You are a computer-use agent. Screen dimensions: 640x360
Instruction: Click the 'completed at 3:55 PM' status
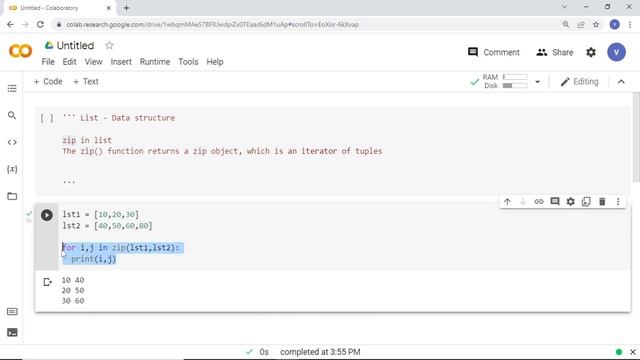click(320, 352)
